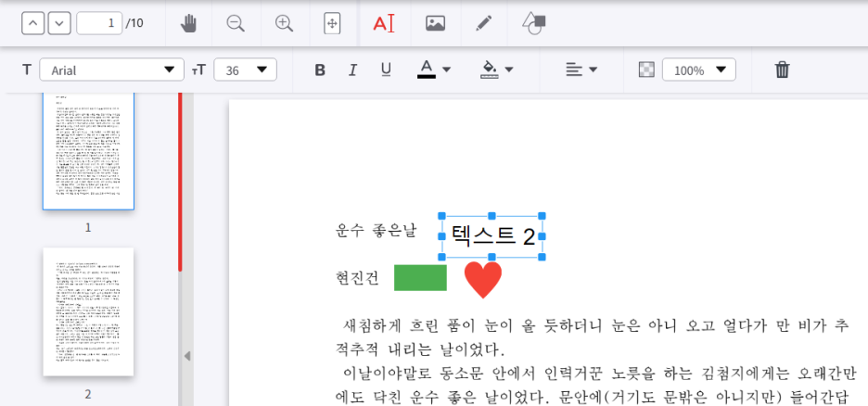Click the text alignment icon
868x406 pixels.
click(574, 70)
